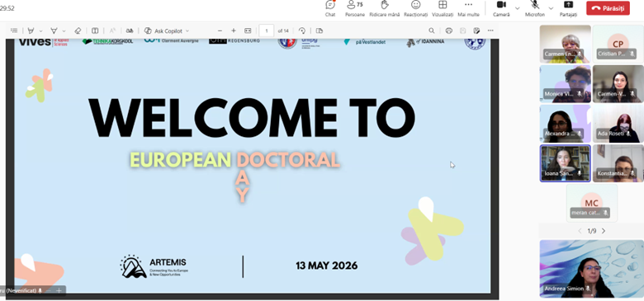Screen dimensions: 644x301
Task: Select Konstantia... participant video tile
Action: [618, 163]
